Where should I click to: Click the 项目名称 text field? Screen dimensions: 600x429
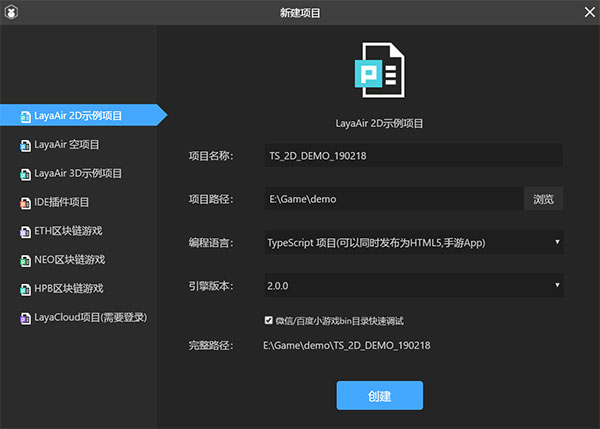tap(413, 156)
